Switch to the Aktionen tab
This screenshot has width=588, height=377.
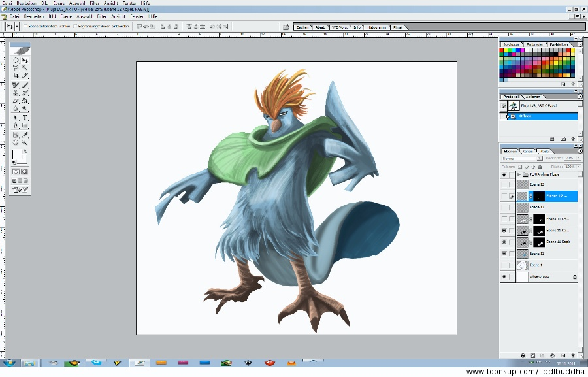tap(532, 97)
